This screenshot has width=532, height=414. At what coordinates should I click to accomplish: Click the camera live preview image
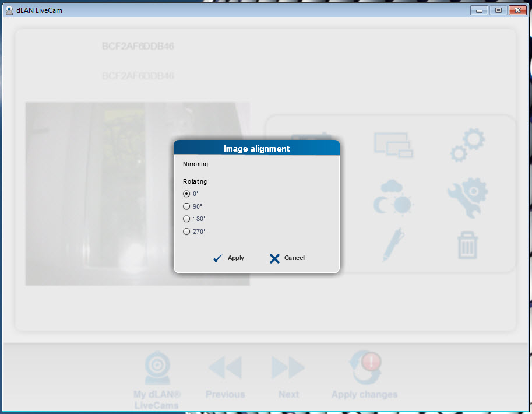pos(138,194)
